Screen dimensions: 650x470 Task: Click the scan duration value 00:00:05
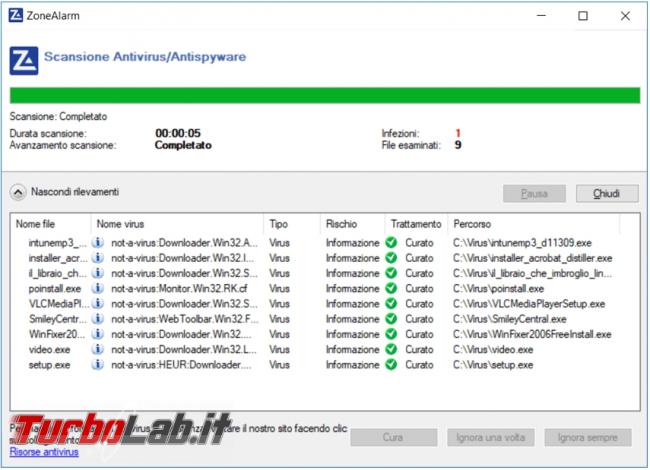pos(178,133)
